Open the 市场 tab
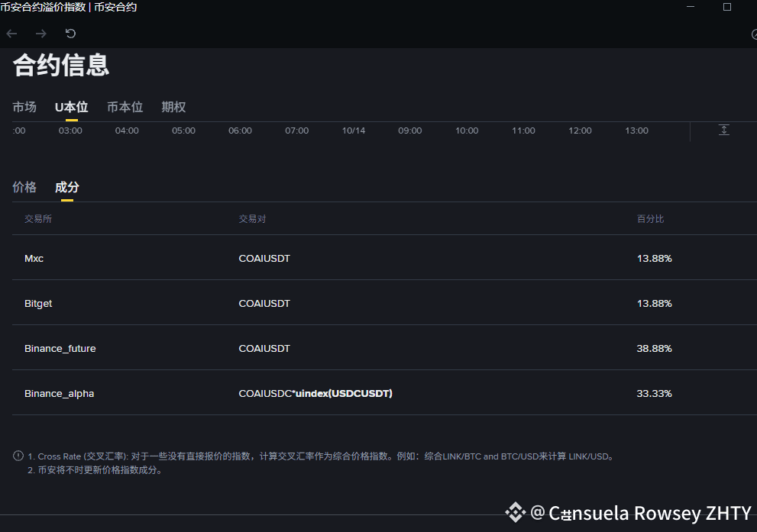 [24, 107]
